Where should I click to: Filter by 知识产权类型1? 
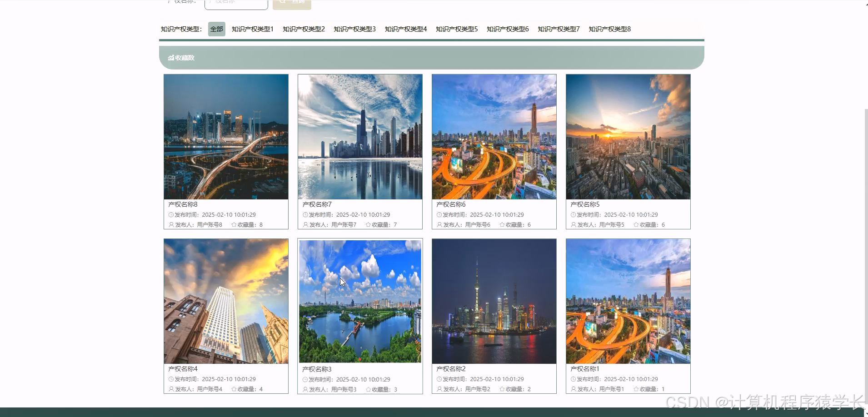tap(253, 29)
